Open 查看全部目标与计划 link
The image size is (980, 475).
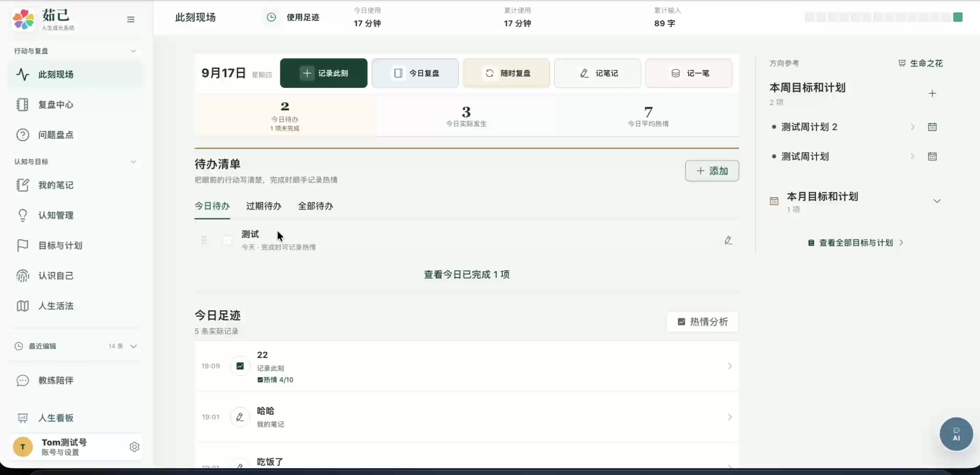856,243
